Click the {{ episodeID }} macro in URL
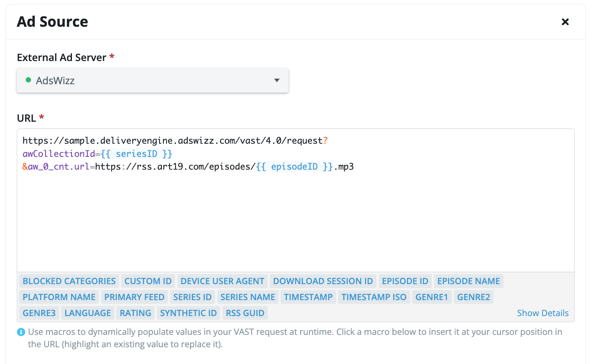Viewport: 597px width, 364px height. tap(295, 166)
